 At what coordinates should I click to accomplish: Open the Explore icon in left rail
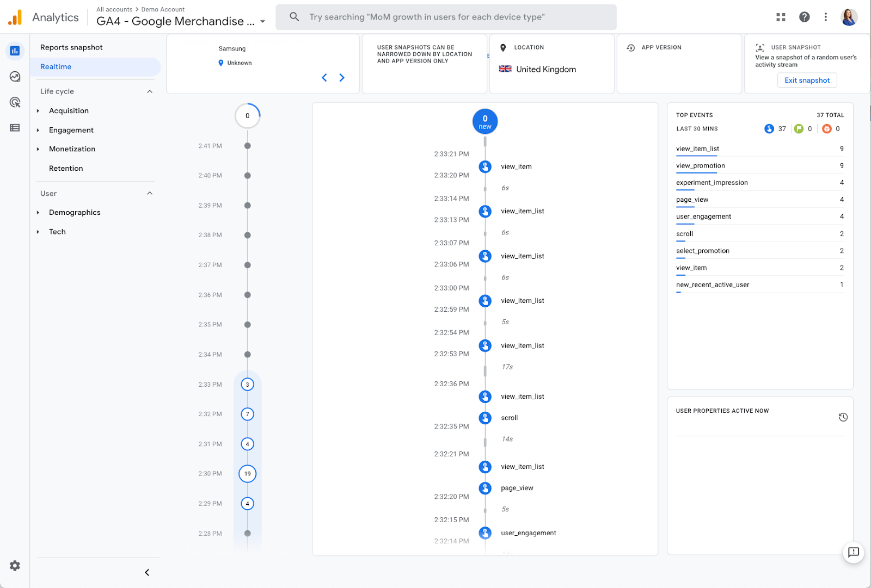[15, 77]
